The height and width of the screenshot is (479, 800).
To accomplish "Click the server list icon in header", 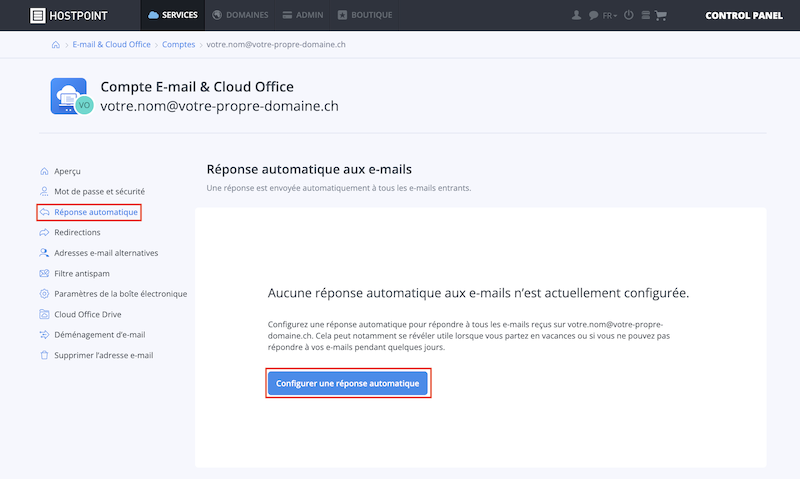I will coord(645,15).
